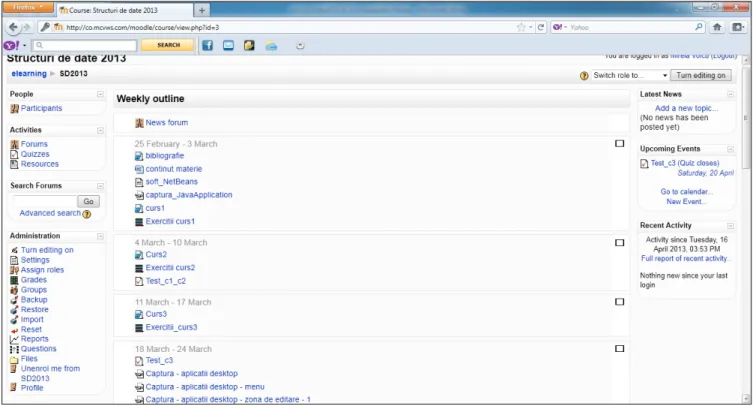Viewport: 753px width, 406px height.
Task: Show only week 11 March - 17 March
Action: click(x=619, y=302)
